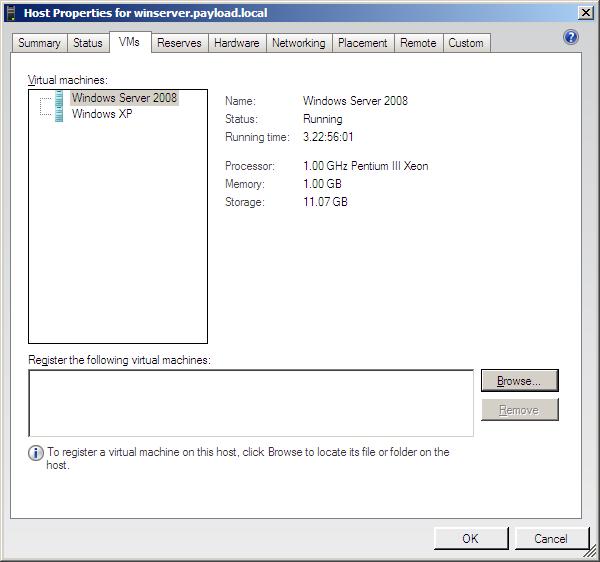Click Browse to locate a virtual machine
The height and width of the screenshot is (562, 600).
[x=519, y=381]
